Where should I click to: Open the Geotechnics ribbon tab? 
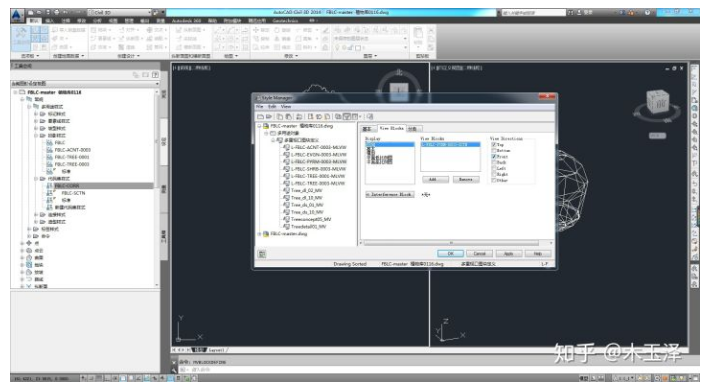pos(285,21)
